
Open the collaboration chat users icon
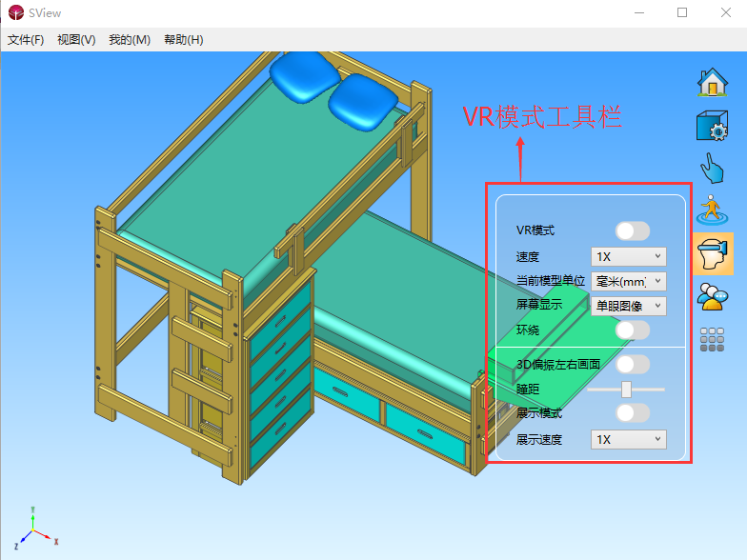(x=713, y=296)
